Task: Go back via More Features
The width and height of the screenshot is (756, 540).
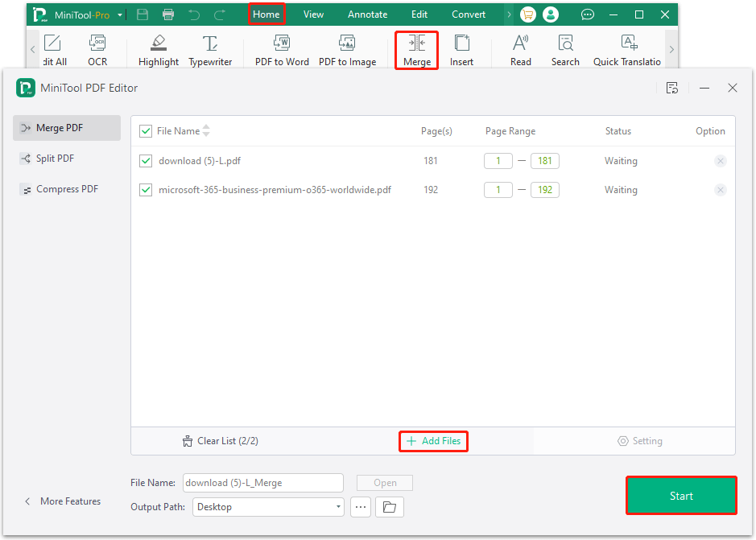Action: point(63,501)
